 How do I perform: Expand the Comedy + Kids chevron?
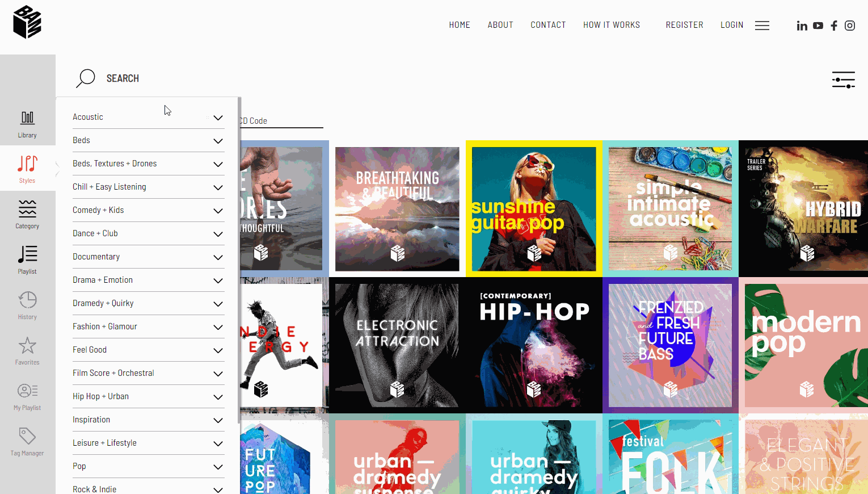(218, 211)
